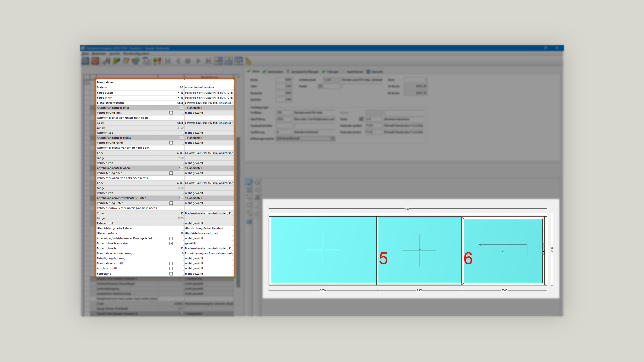Click the document pages toolbar icon

(x=146, y=61)
